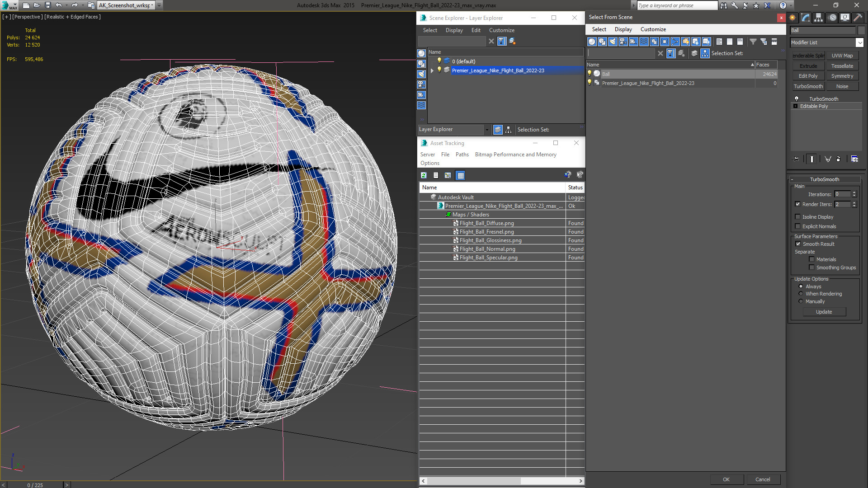Open Customize menu in Select From Scene
This screenshot has height=488, width=868.
[x=653, y=29]
